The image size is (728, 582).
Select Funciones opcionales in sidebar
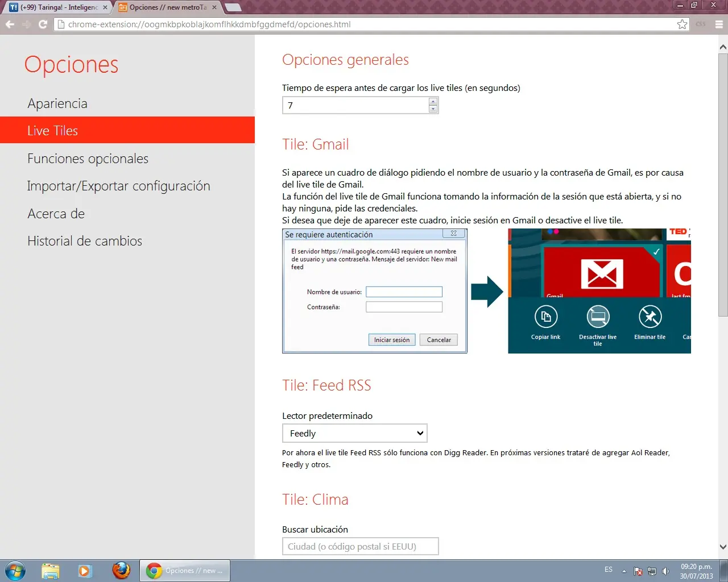pyautogui.click(x=88, y=159)
